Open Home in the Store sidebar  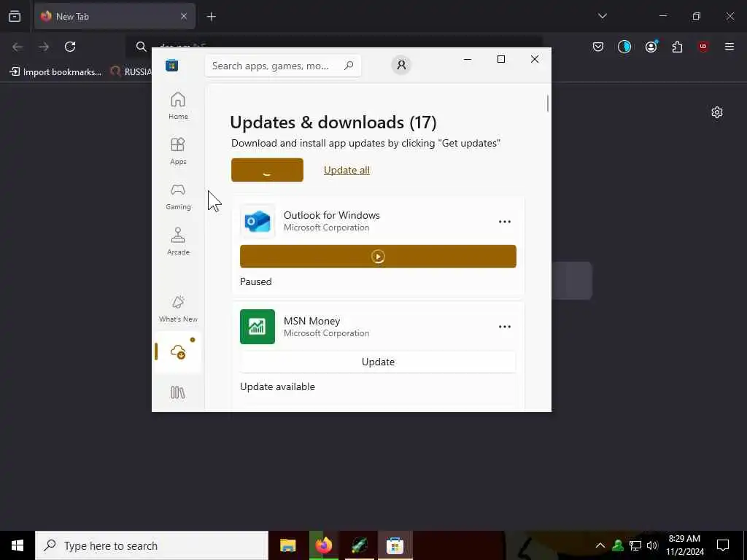point(178,105)
